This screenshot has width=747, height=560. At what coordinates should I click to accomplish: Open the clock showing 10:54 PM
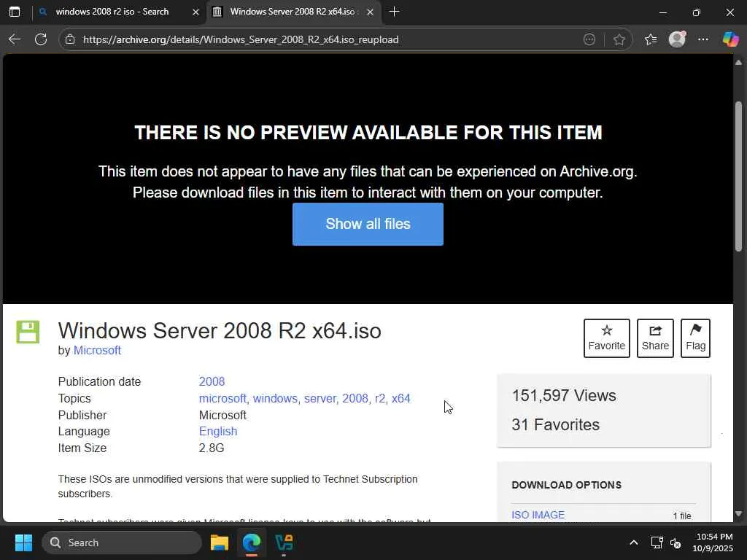click(713, 542)
